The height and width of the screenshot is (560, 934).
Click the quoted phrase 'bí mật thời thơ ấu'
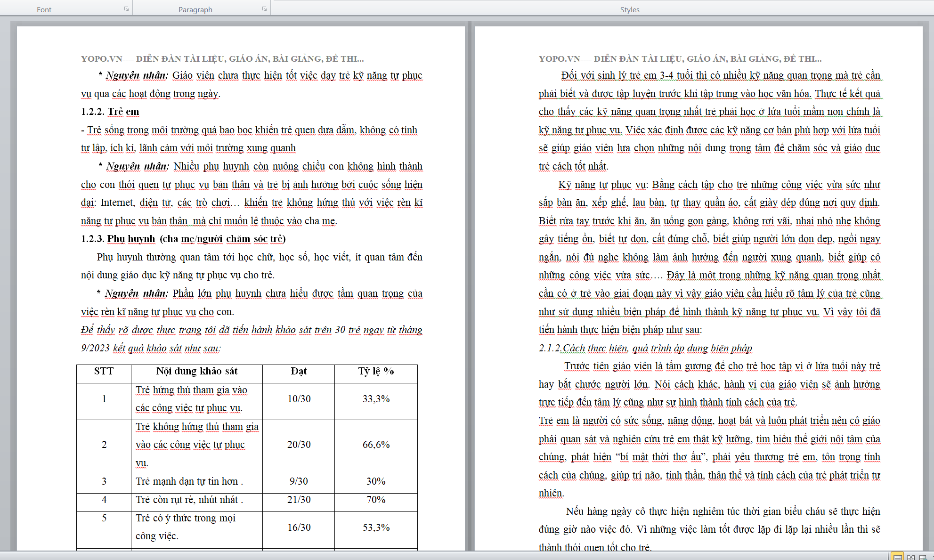coord(661,457)
